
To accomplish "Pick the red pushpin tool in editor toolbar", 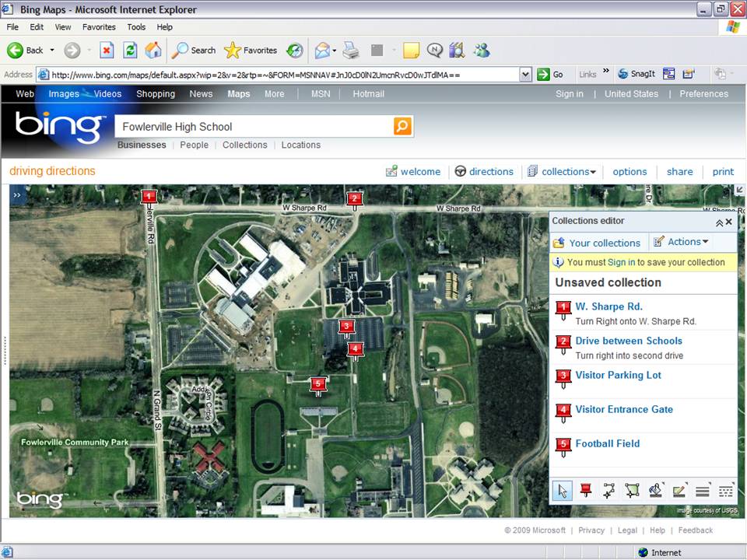I will pos(585,491).
